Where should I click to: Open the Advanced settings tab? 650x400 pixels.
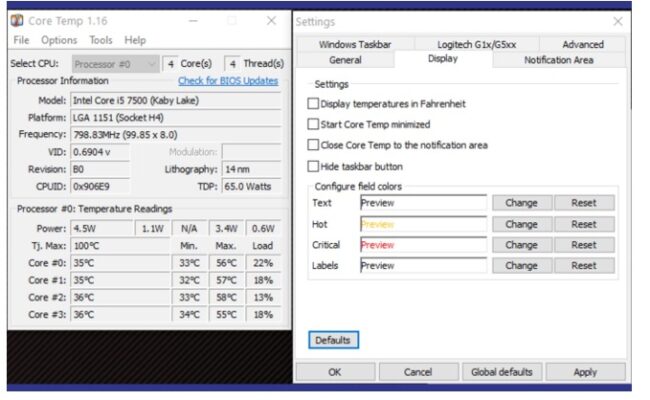click(x=582, y=44)
